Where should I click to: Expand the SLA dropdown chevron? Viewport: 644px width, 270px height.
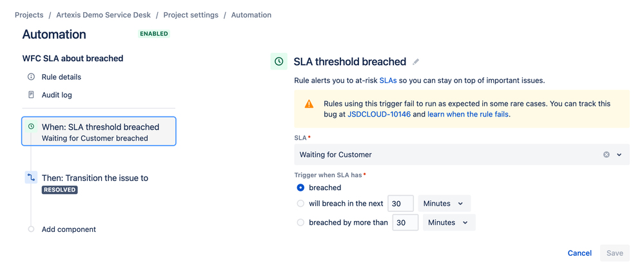[x=620, y=155]
